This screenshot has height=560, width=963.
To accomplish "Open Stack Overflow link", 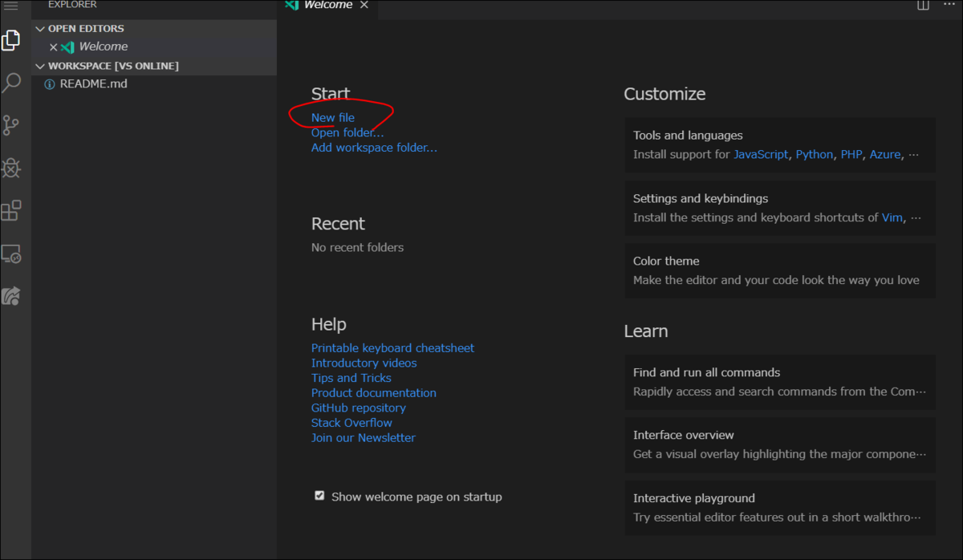I will pos(351,423).
